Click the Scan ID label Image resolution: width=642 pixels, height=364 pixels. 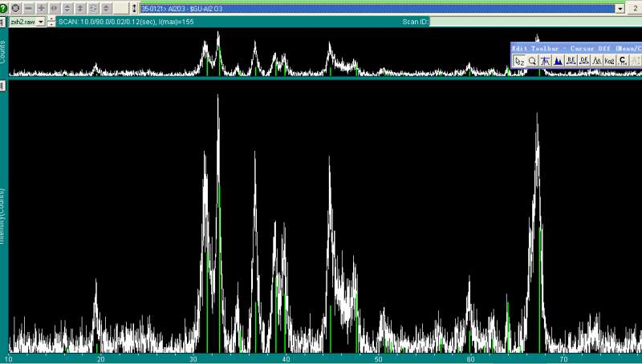pos(415,22)
